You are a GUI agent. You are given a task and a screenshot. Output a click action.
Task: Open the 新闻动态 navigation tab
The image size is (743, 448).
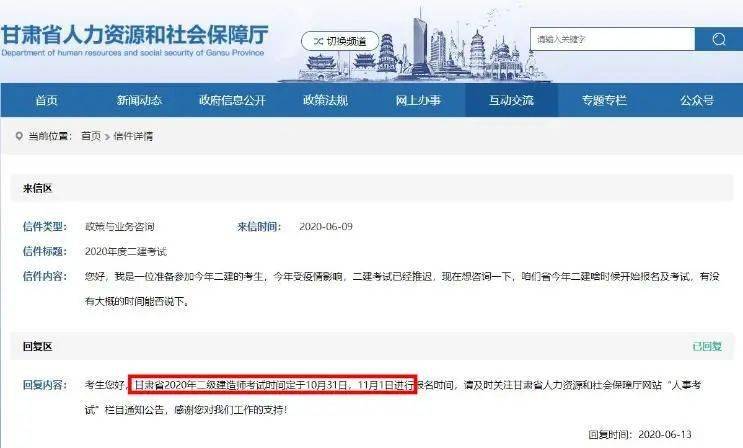[x=139, y=100]
